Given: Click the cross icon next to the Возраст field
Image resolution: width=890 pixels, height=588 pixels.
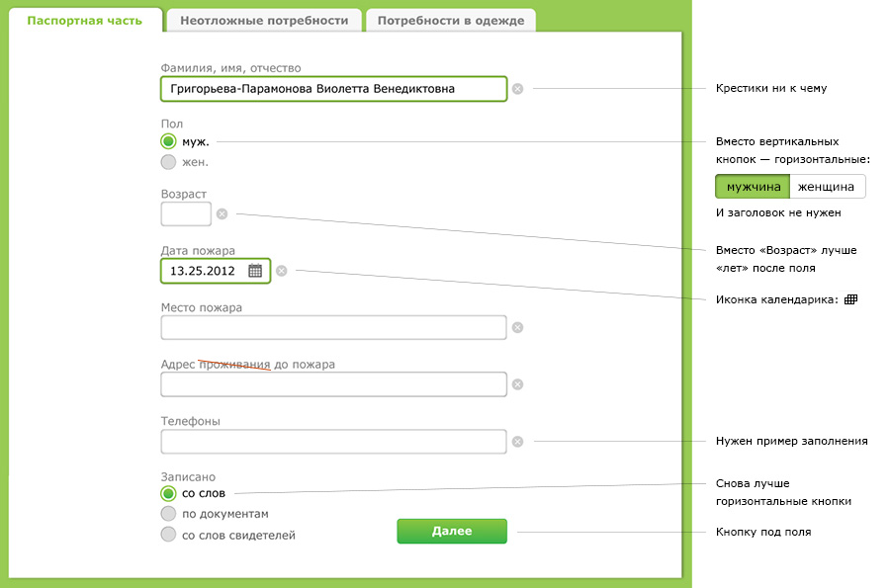Looking at the screenshot, I should click(222, 213).
